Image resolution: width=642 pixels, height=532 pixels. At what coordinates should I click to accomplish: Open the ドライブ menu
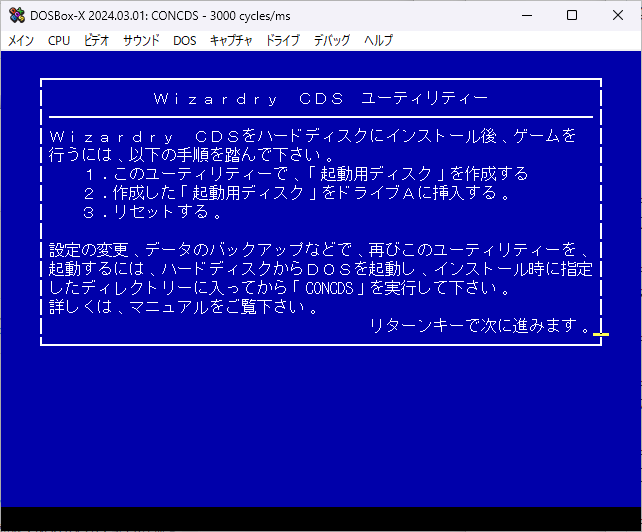[x=283, y=41]
